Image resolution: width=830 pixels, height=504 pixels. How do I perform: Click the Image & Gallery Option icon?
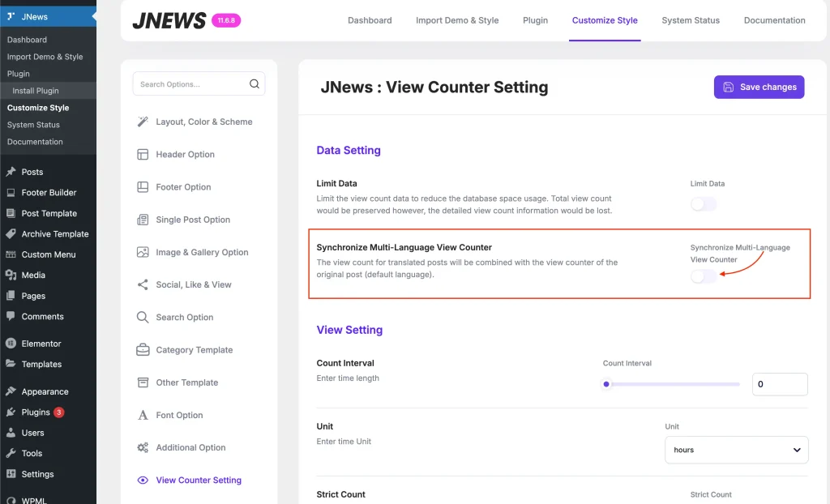click(143, 252)
